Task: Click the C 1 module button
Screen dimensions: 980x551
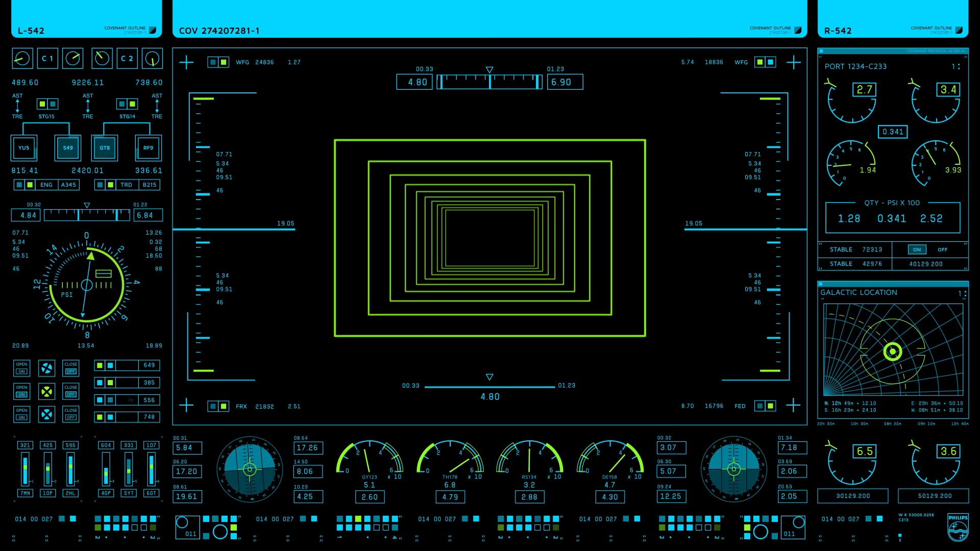Action: pos(47,59)
